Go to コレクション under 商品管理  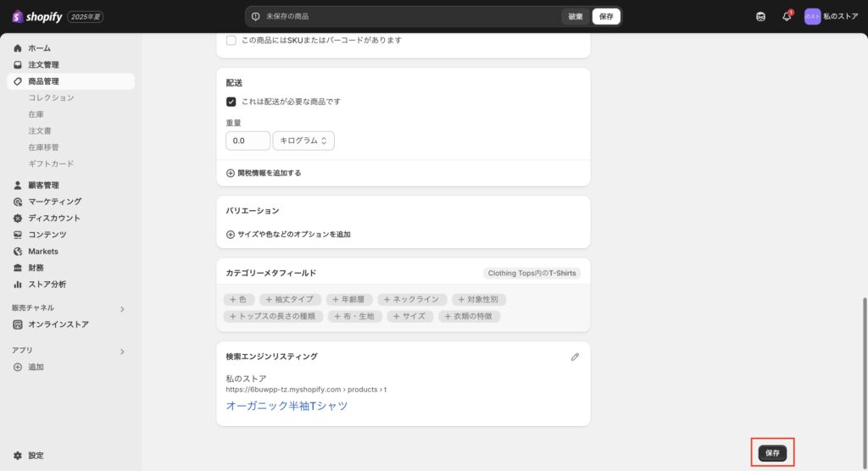(51, 97)
